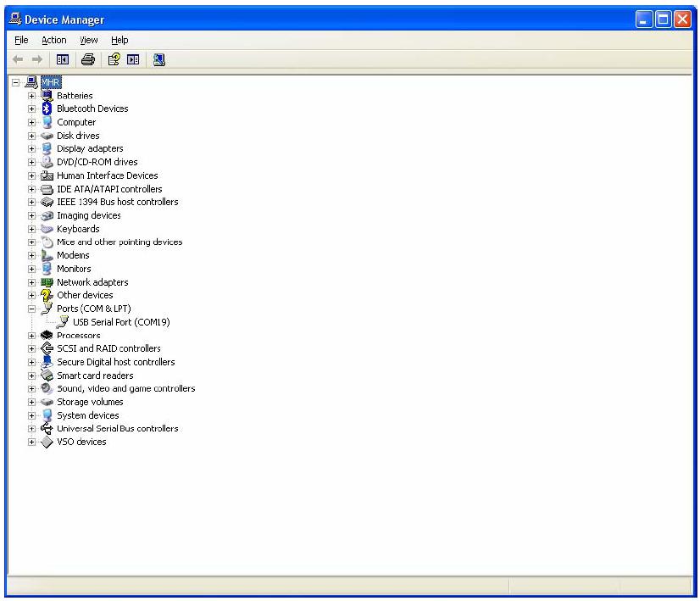Viewport: 700px width, 601px height.
Task: Select USB Serial Port (COM19) entry
Action: tap(121, 322)
